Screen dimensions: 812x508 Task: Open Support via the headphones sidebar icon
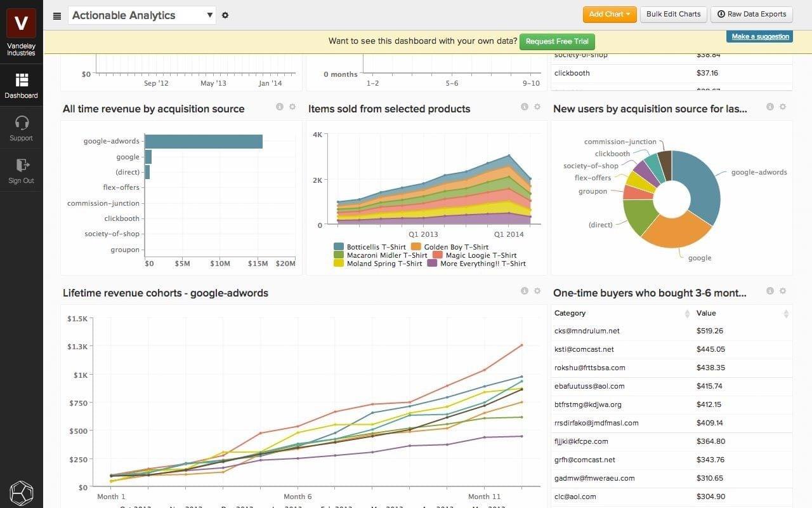click(x=21, y=127)
